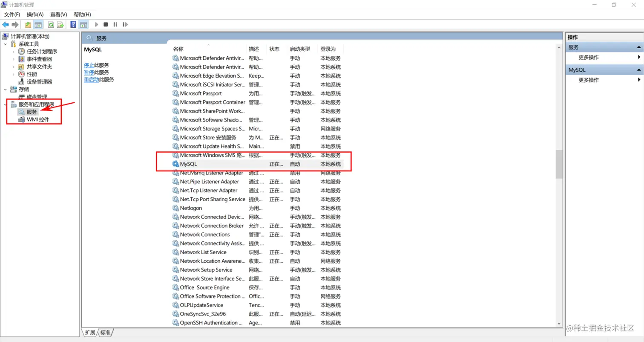
Task: Click the Export list toolbar icon
Action: (60, 25)
